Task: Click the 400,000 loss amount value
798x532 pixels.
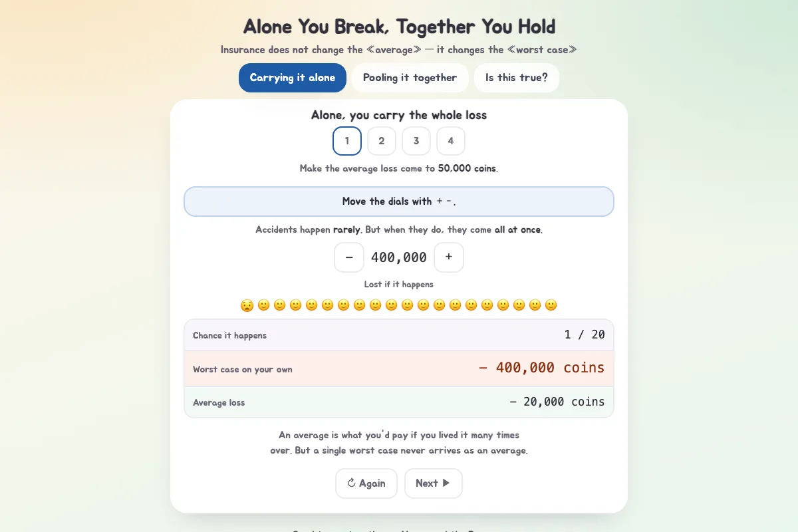Action: (x=399, y=257)
